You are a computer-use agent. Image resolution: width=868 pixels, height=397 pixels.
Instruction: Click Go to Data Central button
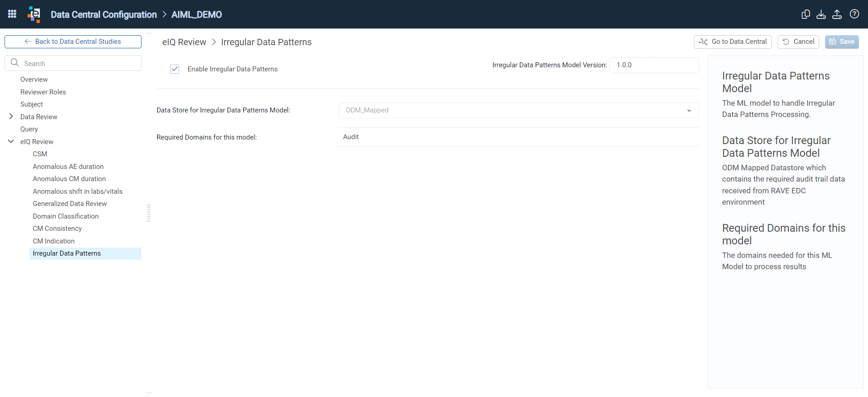pyautogui.click(x=732, y=42)
